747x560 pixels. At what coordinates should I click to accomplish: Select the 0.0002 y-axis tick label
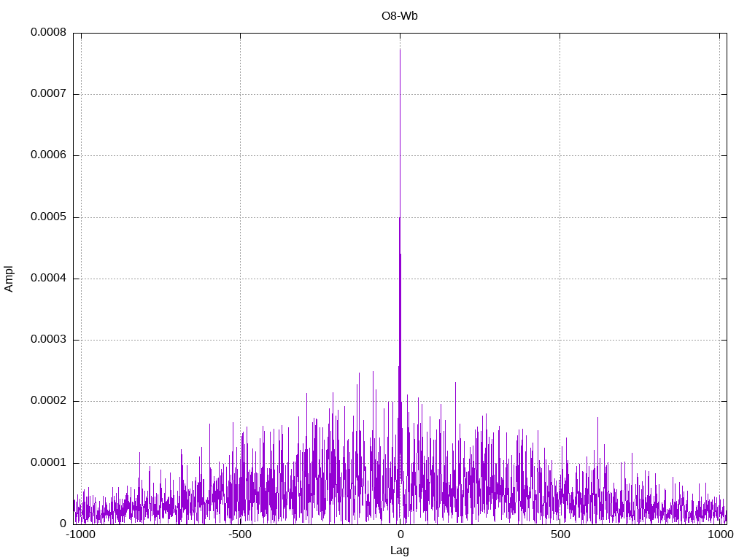(48, 401)
